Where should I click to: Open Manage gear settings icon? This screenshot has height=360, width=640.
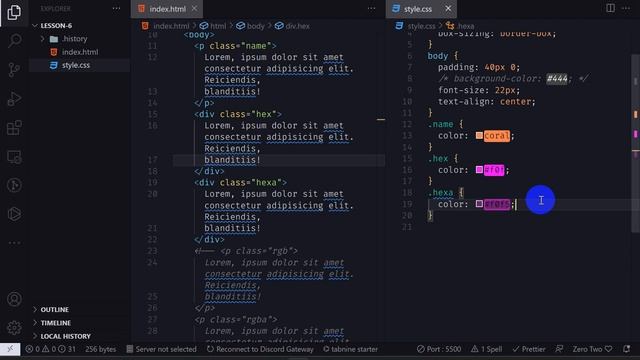tap(14, 327)
